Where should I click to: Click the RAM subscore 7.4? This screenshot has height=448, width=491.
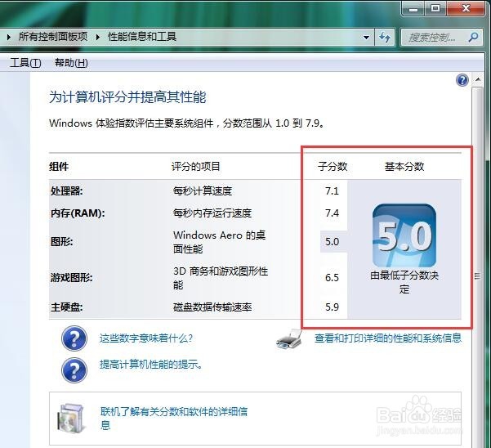[332, 213]
